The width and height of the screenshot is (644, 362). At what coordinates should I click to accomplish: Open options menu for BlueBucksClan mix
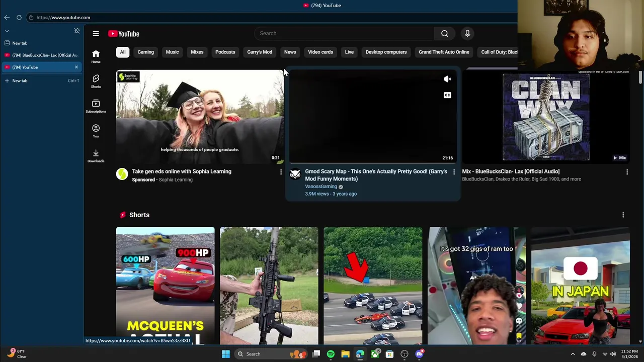pyautogui.click(x=627, y=172)
